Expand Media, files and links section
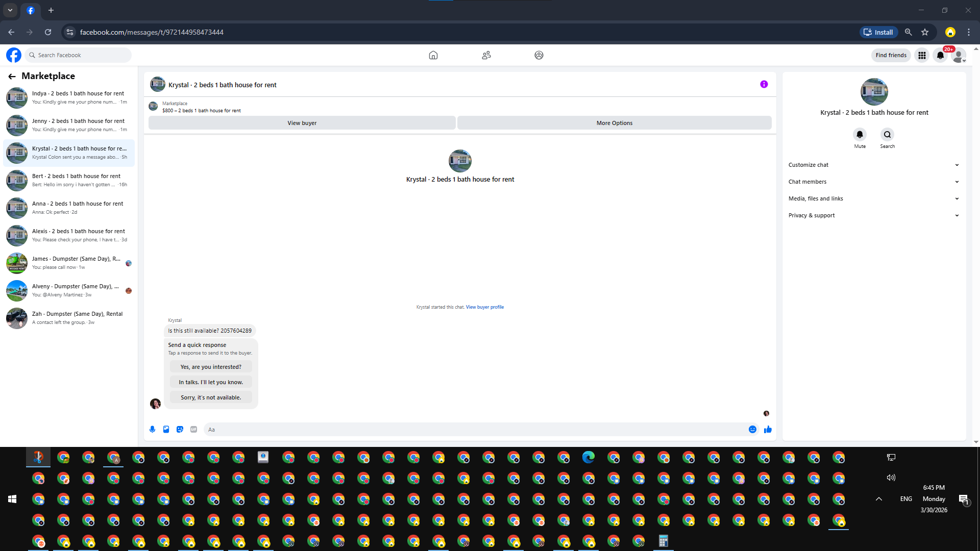This screenshot has width=980, height=551. (x=873, y=198)
